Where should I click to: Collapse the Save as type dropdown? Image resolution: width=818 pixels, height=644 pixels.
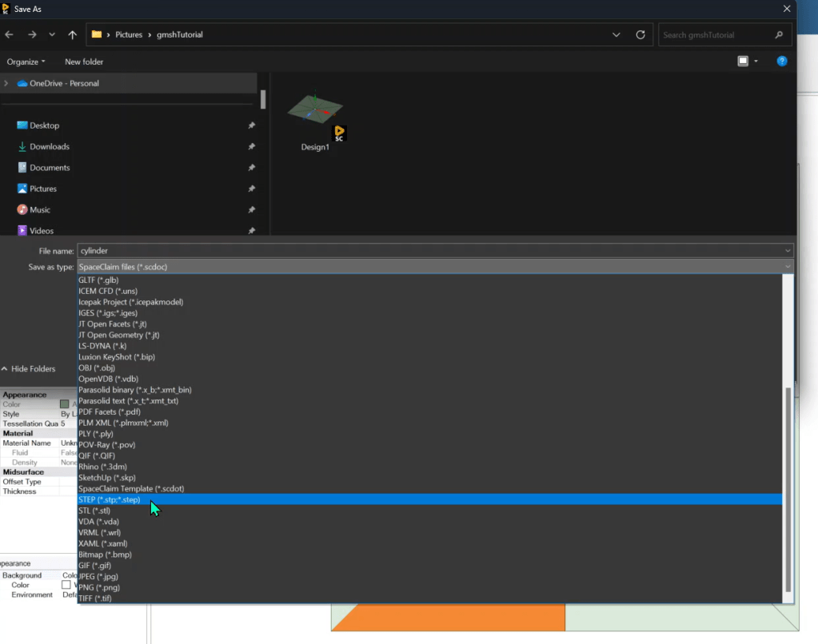788,267
